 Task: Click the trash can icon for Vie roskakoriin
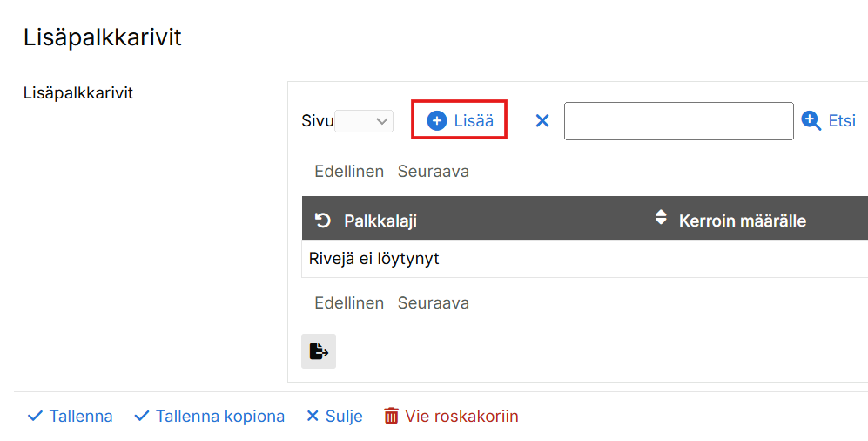point(392,417)
